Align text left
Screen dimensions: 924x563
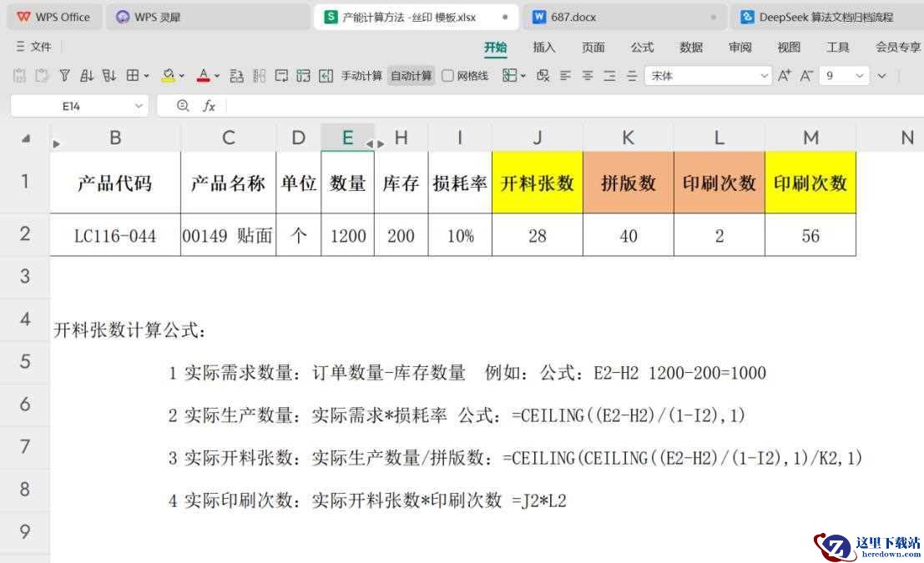tap(565, 75)
